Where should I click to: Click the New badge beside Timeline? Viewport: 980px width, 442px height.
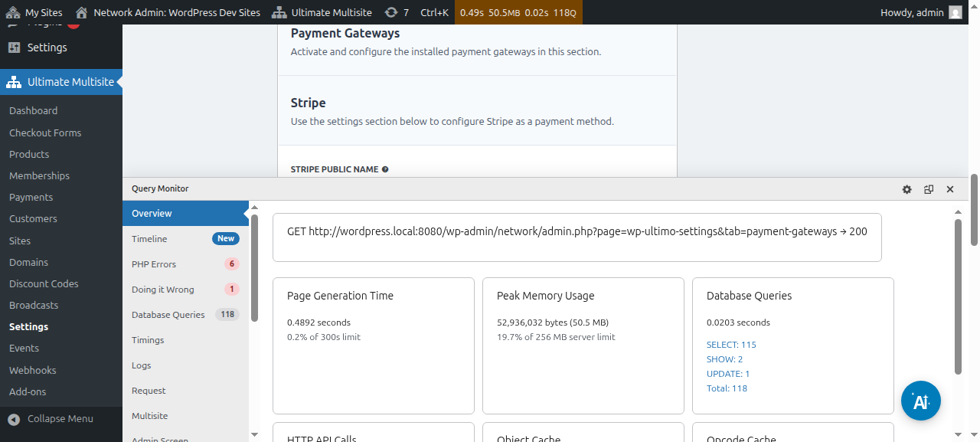pyautogui.click(x=226, y=238)
